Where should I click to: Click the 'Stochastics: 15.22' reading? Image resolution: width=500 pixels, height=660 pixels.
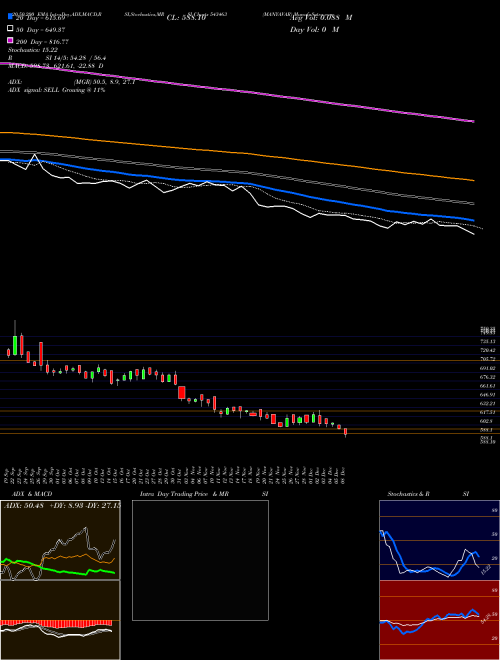33,50
